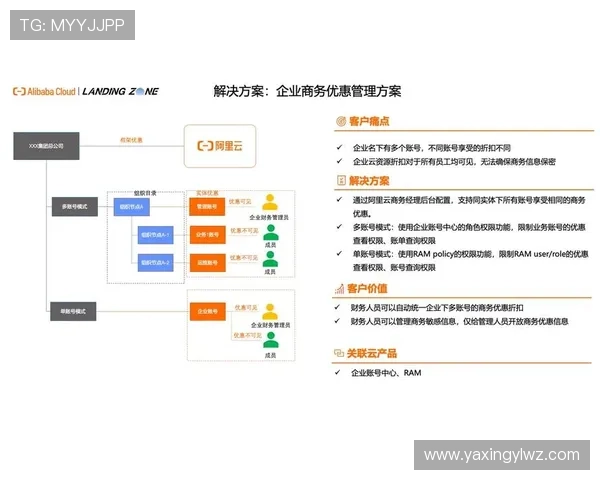This screenshot has height=480, width=600.
Task: Select the blue 组织节点A box
Action: [x=132, y=207]
